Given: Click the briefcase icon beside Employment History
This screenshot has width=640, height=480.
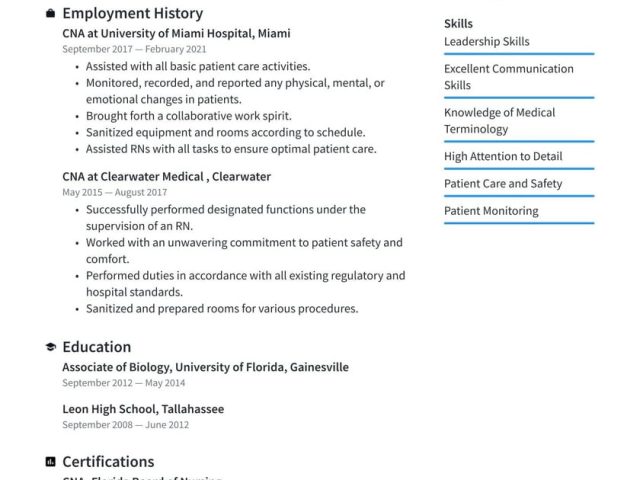Looking at the screenshot, I should coord(50,14).
